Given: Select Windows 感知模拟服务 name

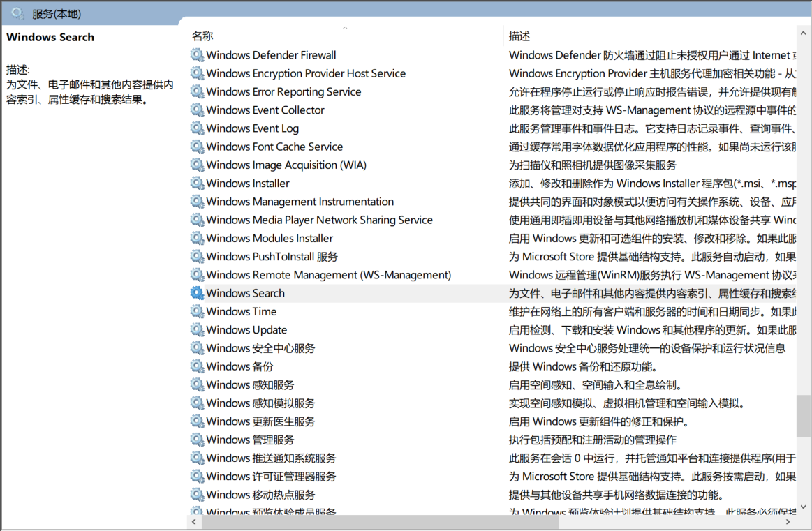Looking at the screenshot, I should [x=260, y=403].
